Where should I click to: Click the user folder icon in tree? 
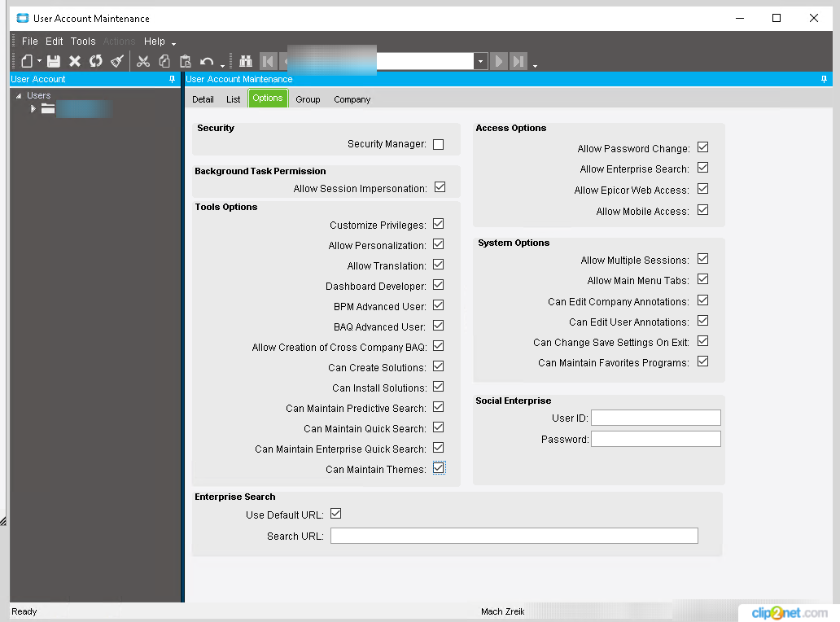pos(48,109)
